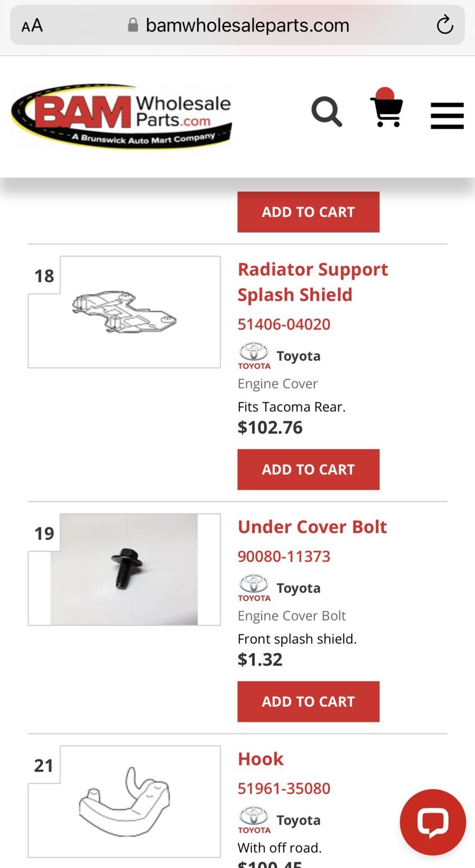This screenshot has height=868, width=475.
Task: Click Toyota logo under Hook part
Action: tap(254, 820)
